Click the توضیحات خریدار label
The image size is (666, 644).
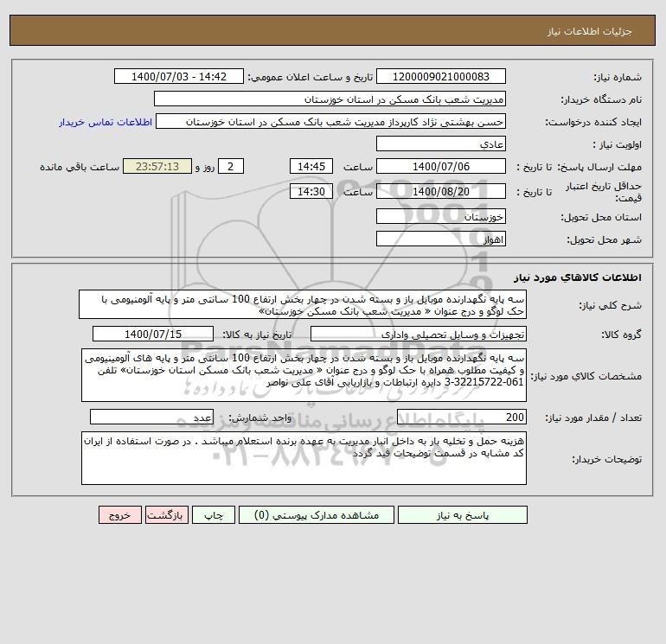[x=607, y=459]
